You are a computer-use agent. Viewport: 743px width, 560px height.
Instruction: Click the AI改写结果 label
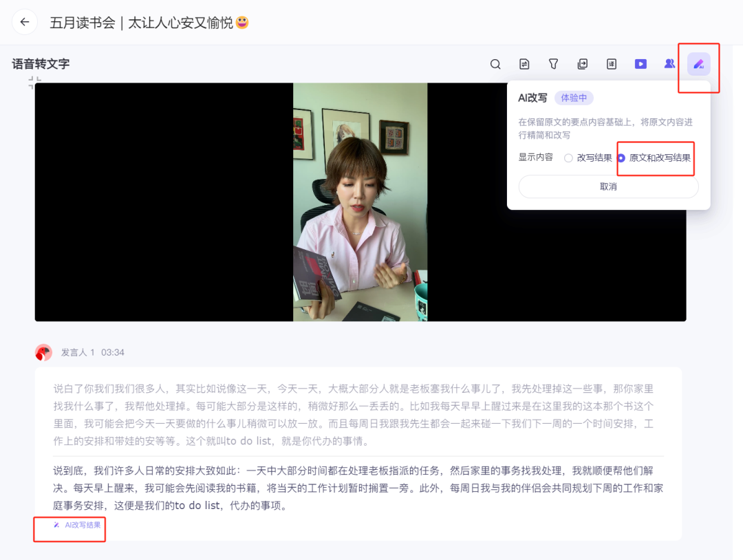(x=83, y=525)
